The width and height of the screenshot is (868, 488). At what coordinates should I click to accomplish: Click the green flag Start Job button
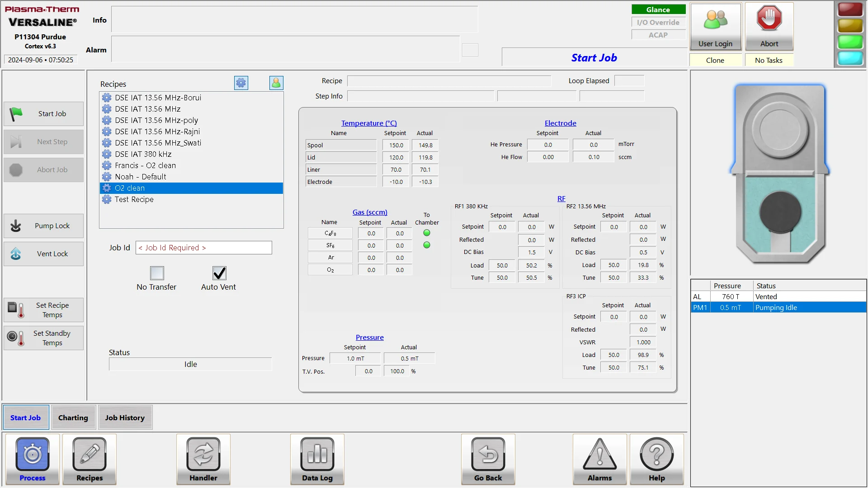click(x=43, y=114)
